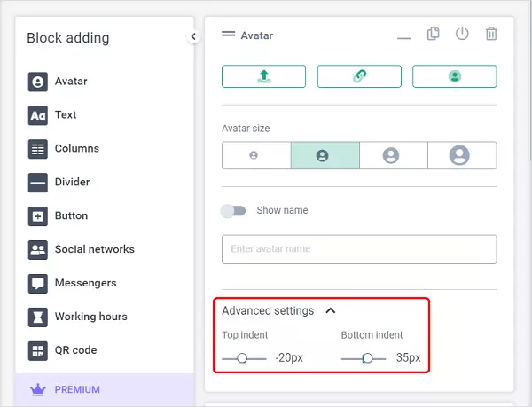Viewport: 532px width, 407px height.
Task: Collapse the Block adding sidebar
Action: (193, 36)
